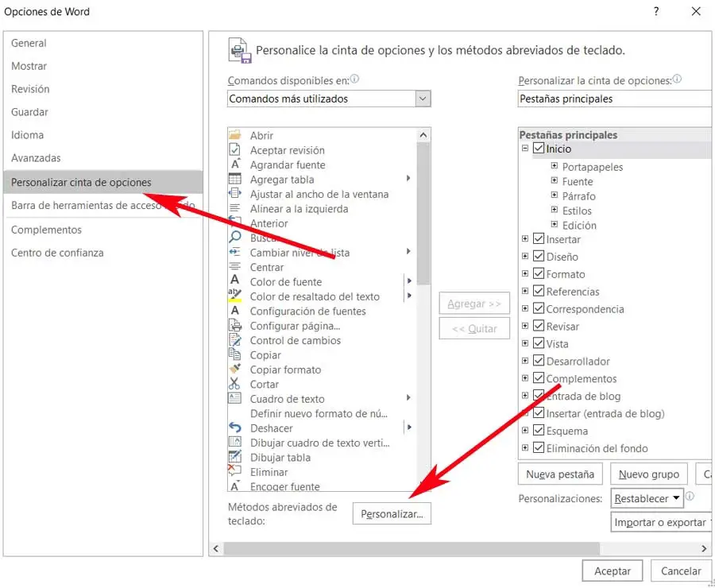Open the General options category
715x588 pixels.
pyautogui.click(x=103, y=43)
